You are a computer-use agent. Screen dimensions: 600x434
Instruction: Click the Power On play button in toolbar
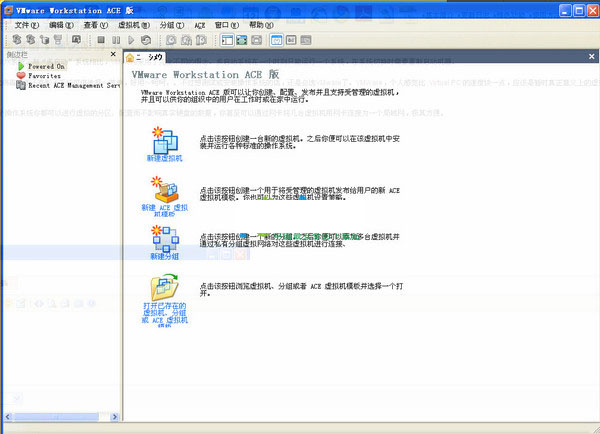(131, 40)
